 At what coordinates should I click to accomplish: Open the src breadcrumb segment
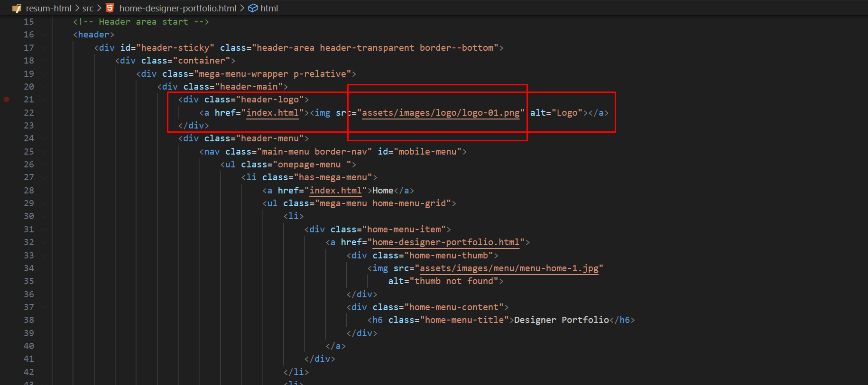tap(88, 8)
